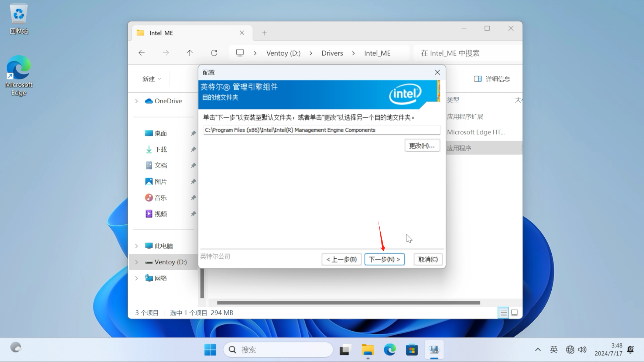644x362 pixels.
Task: Unpin 桌面 using its pin icon
Action: pos(193,133)
